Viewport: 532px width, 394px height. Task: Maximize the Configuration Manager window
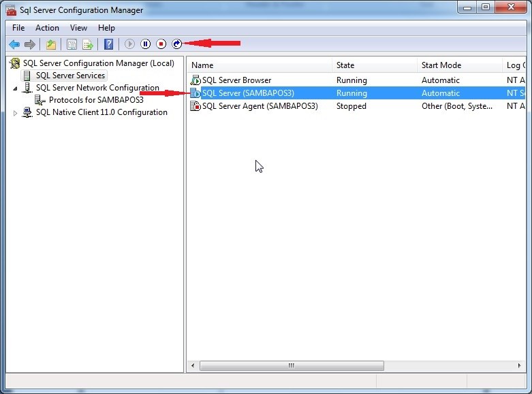point(486,7)
